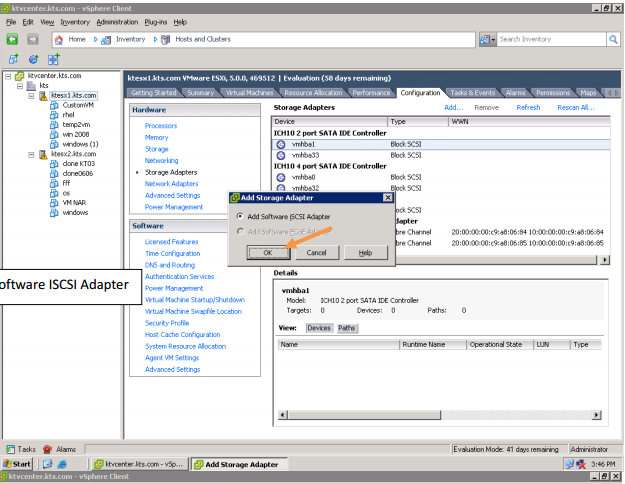Click Internet Explorer icon in taskbar
Image resolution: width=625 pixels, height=484 pixels.
pyautogui.click(x=62, y=464)
